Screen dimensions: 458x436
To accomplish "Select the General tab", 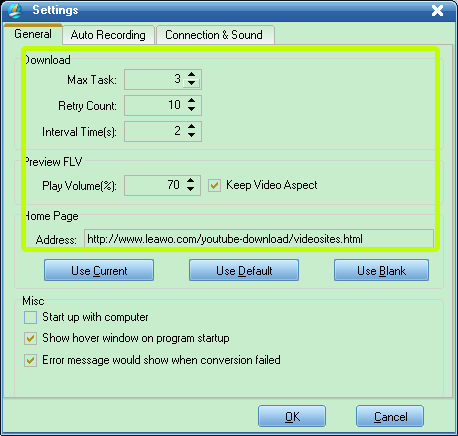I will 33,34.
